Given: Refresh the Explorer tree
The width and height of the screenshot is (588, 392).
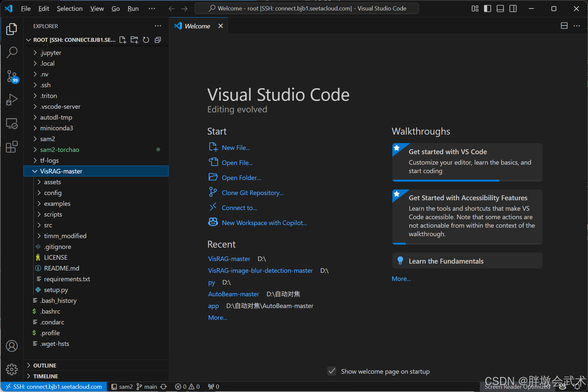Looking at the screenshot, I should (x=146, y=40).
